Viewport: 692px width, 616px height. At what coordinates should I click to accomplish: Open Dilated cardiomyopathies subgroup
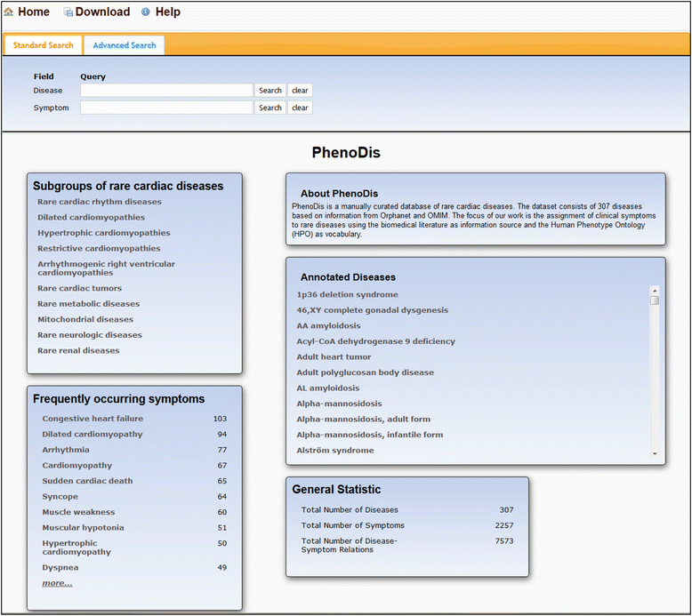[x=91, y=217]
